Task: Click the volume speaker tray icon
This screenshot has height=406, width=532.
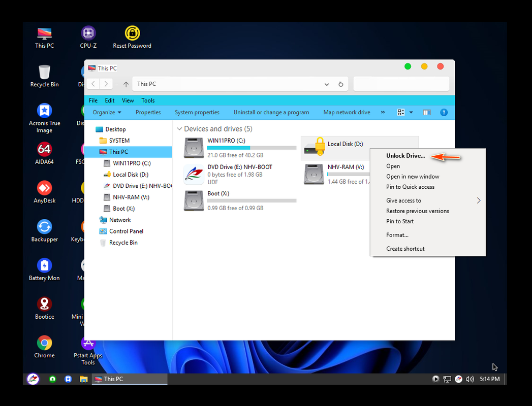Action: point(470,379)
